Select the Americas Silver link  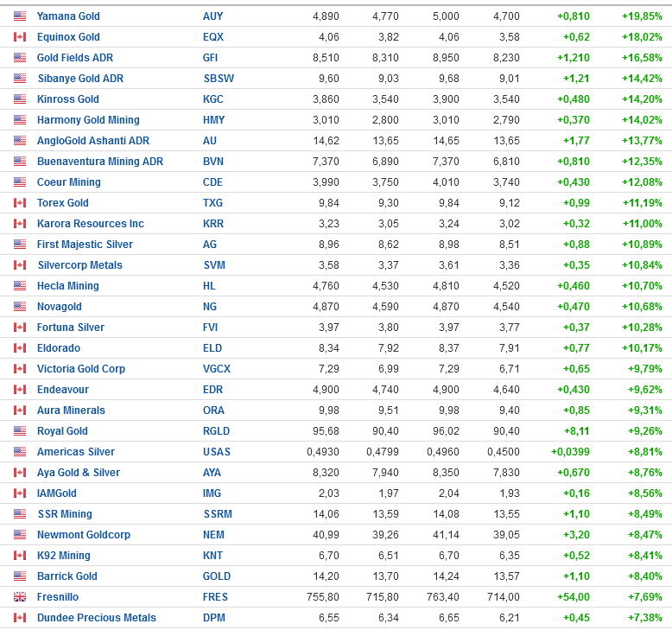[x=76, y=452]
